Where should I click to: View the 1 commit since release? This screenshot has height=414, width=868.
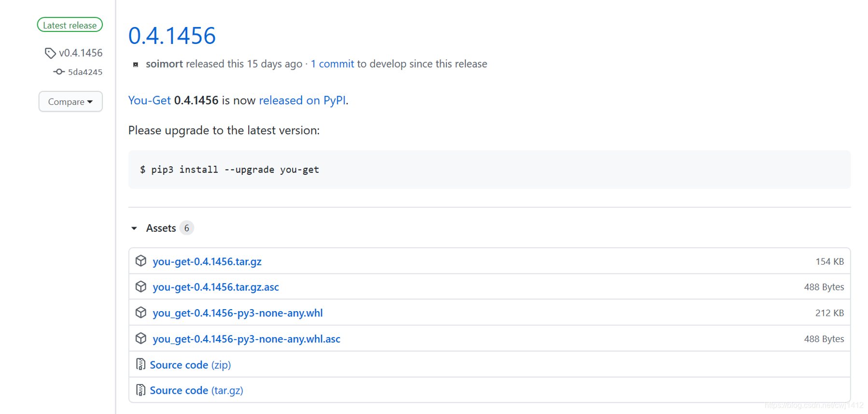pyautogui.click(x=332, y=64)
